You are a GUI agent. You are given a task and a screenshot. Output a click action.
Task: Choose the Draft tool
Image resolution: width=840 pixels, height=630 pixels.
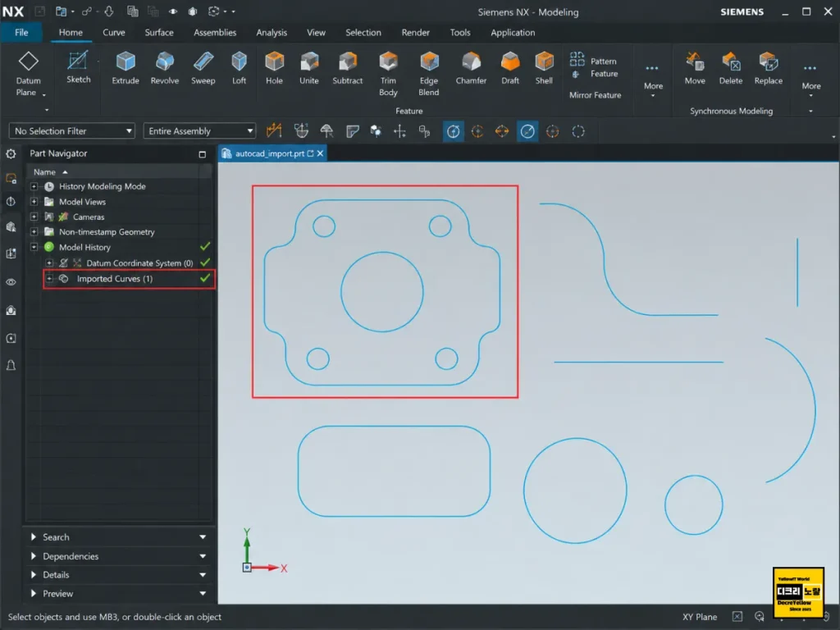point(510,68)
